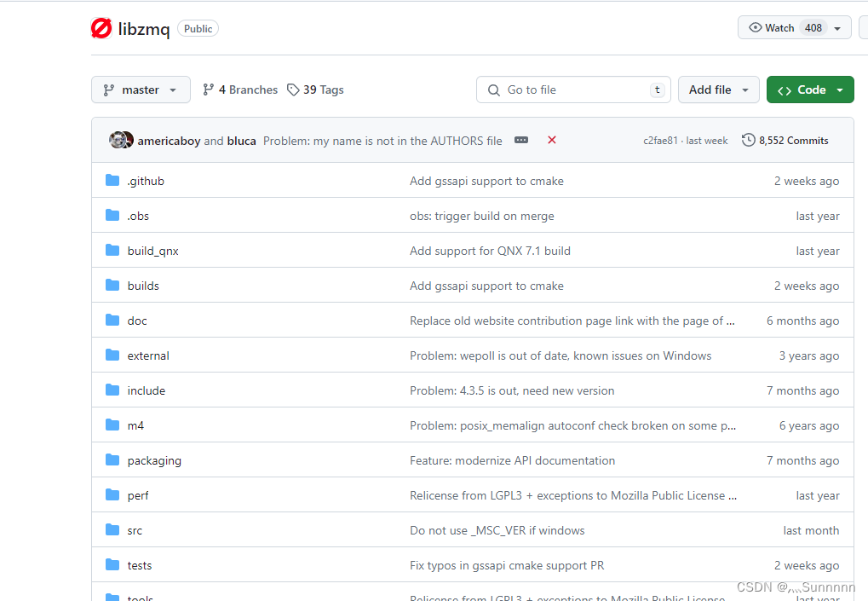The image size is (868, 601).
Task: Expand commit details with the ellipsis button
Action: click(x=521, y=140)
